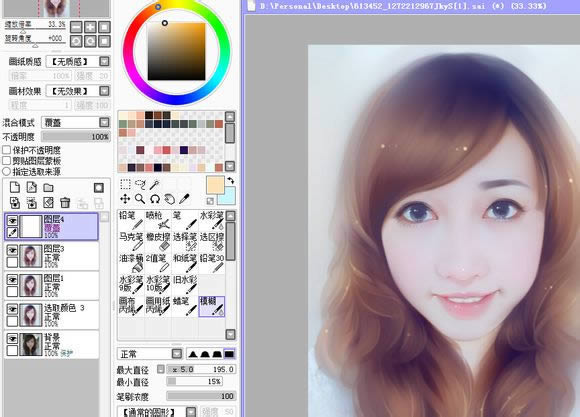Click the 不透明度 opacity slider

tap(76, 137)
